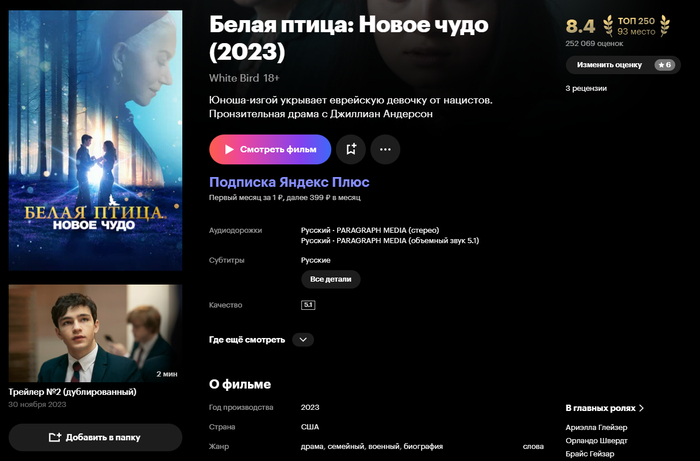Image resolution: width=700 pixels, height=461 pixels.
Task: Click the 2023 production year link
Action: 310,407
